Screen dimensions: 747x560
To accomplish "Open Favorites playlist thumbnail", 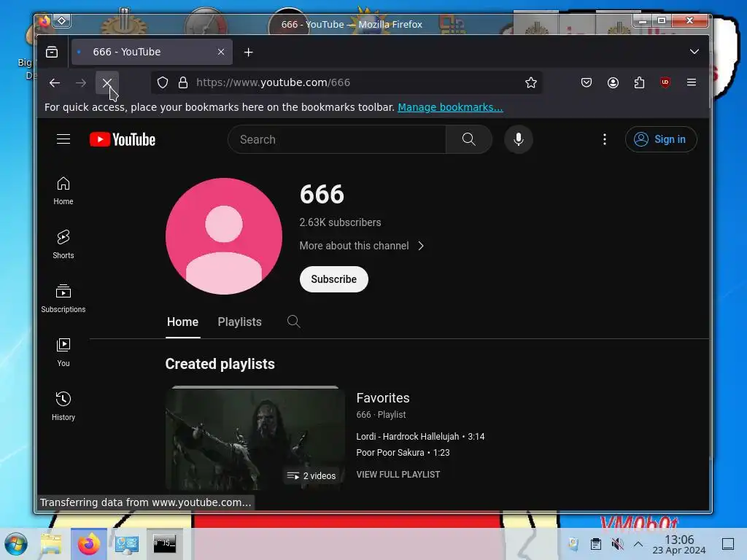I will [x=255, y=439].
